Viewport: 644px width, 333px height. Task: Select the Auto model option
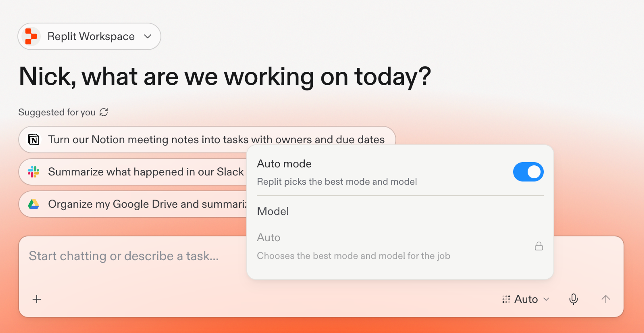coord(400,246)
